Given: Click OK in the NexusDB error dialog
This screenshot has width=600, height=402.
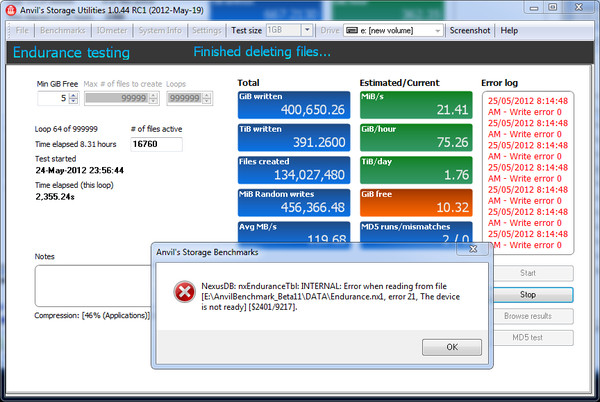Looking at the screenshot, I should pyautogui.click(x=452, y=347).
